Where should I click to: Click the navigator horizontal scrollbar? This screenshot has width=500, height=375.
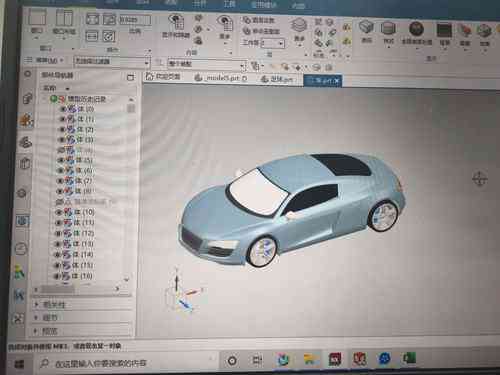click(x=76, y=289)
